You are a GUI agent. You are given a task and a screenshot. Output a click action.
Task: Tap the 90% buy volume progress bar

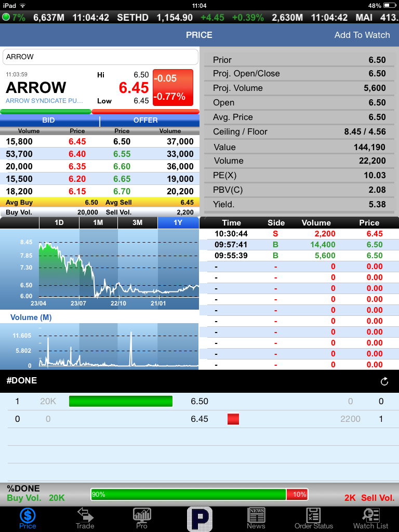[x=188, y=495]
